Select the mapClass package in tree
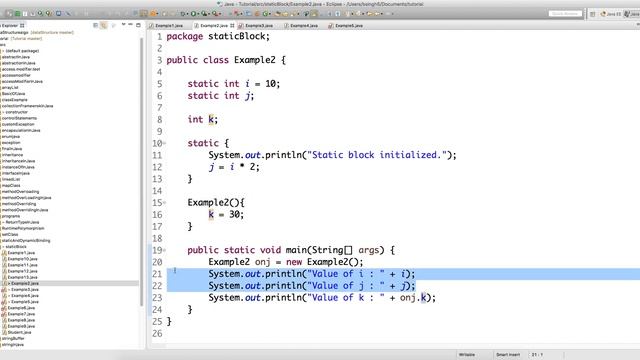Screen dimensions: 640x360 11,185
